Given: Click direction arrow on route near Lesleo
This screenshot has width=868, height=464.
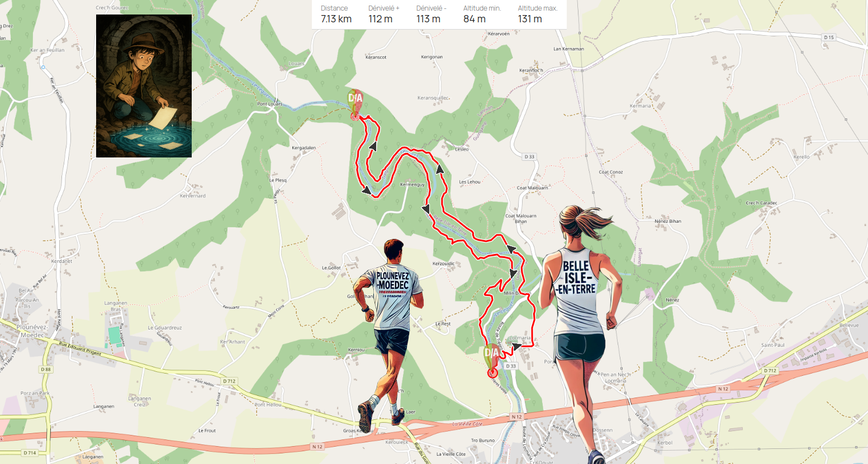Looking at the screenshot, I should [440, 169].
